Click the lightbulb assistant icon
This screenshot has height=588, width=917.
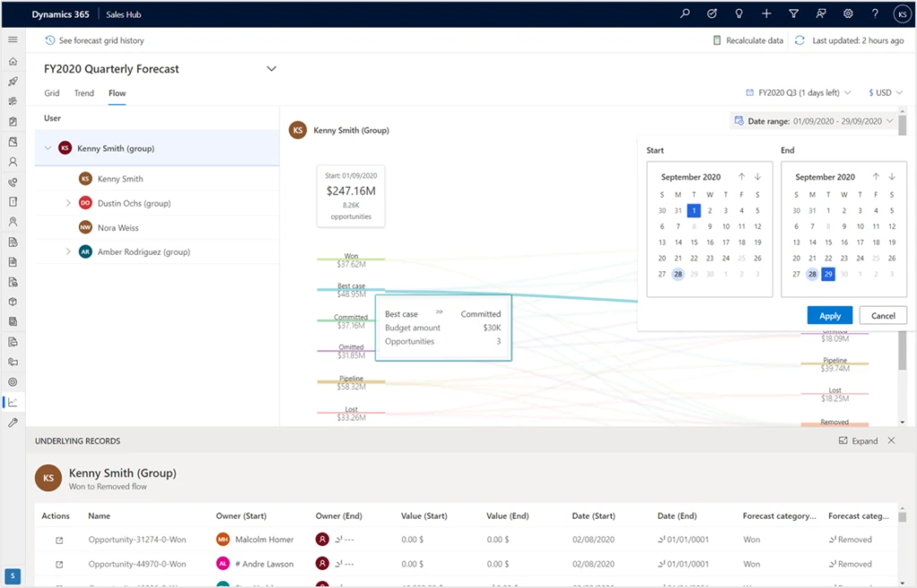tap(739, 13)
